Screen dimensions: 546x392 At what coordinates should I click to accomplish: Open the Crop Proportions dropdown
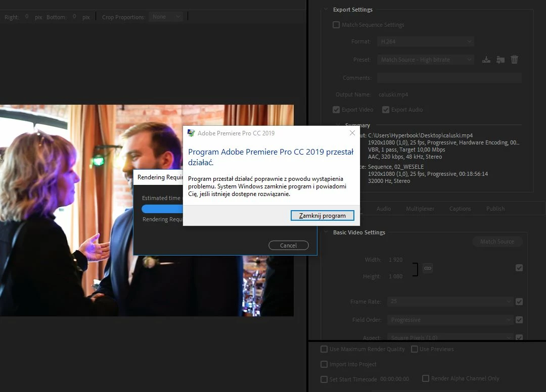coord(166,17)
